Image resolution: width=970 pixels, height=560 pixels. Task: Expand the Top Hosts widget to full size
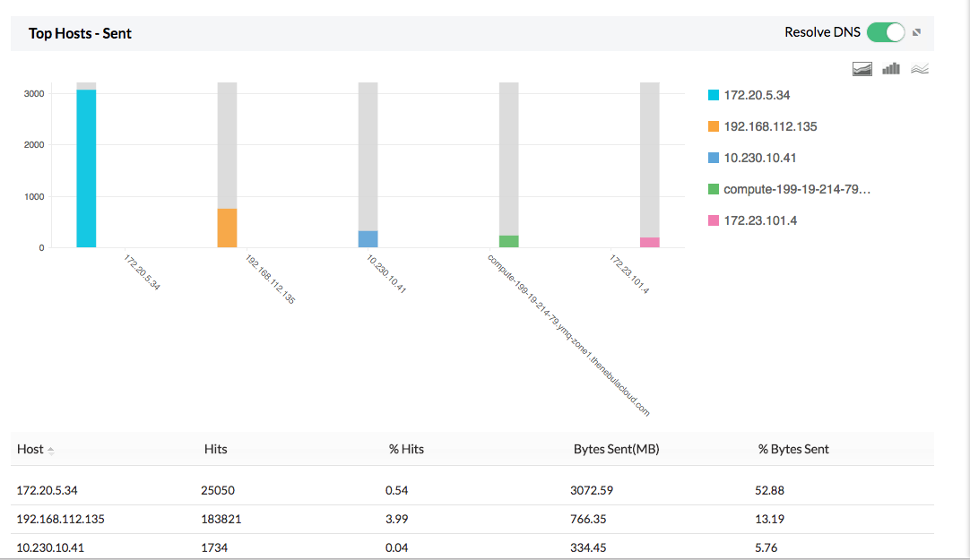point(917,33)
